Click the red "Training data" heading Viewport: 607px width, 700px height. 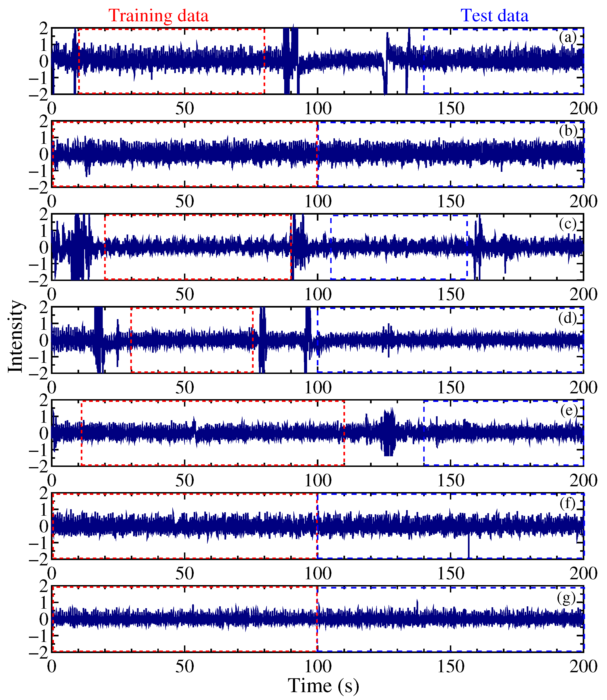tap(158, 15)
